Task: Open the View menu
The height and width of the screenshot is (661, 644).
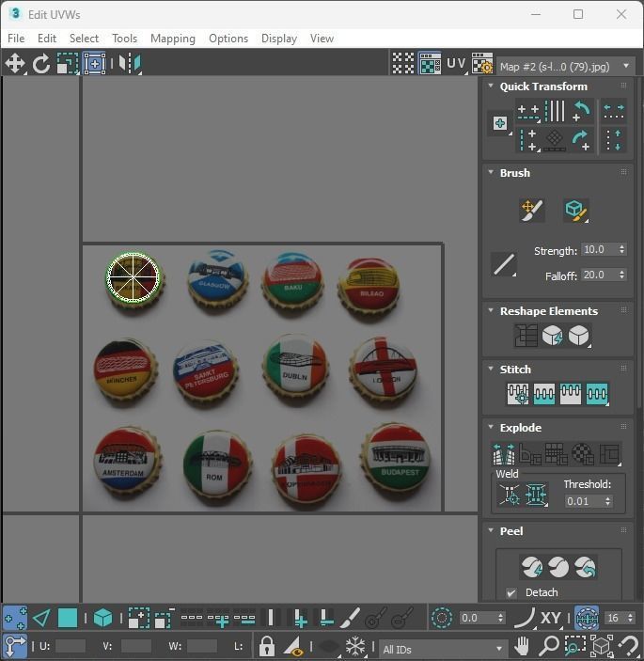Action: (x=322, y=39)
